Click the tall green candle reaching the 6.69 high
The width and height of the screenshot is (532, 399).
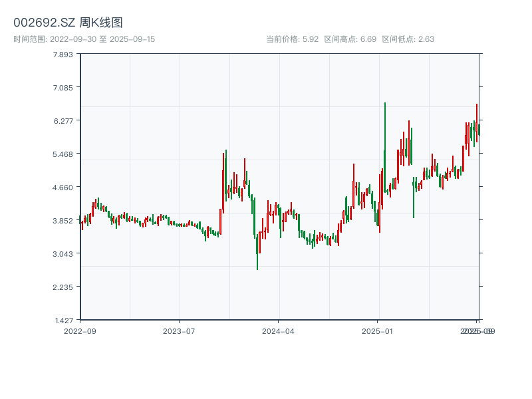[385, 148]
